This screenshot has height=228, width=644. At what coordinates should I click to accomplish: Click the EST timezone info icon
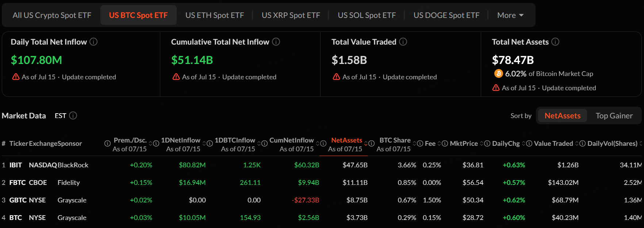pos(73,115)
